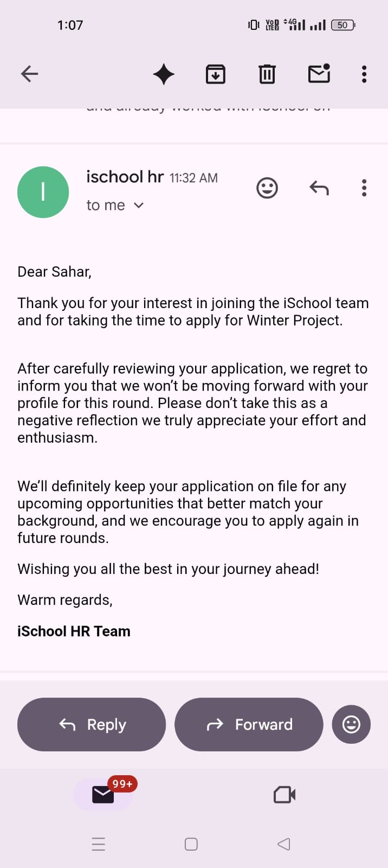Open message three-dot options menu
The height and width of the screenshot is (868, 388).
(x=364, y=188)
